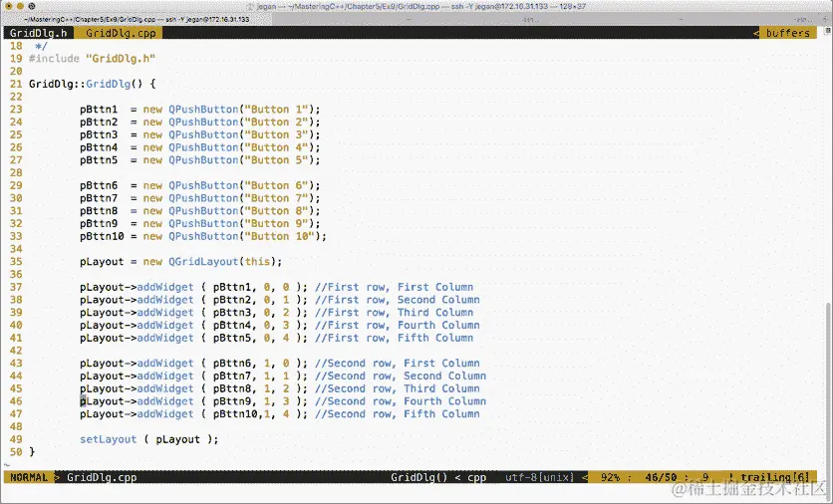
Task: Click the 'new' keyword on the pBttn4 line
Action: pyautogui.click(x=152, y=147)
